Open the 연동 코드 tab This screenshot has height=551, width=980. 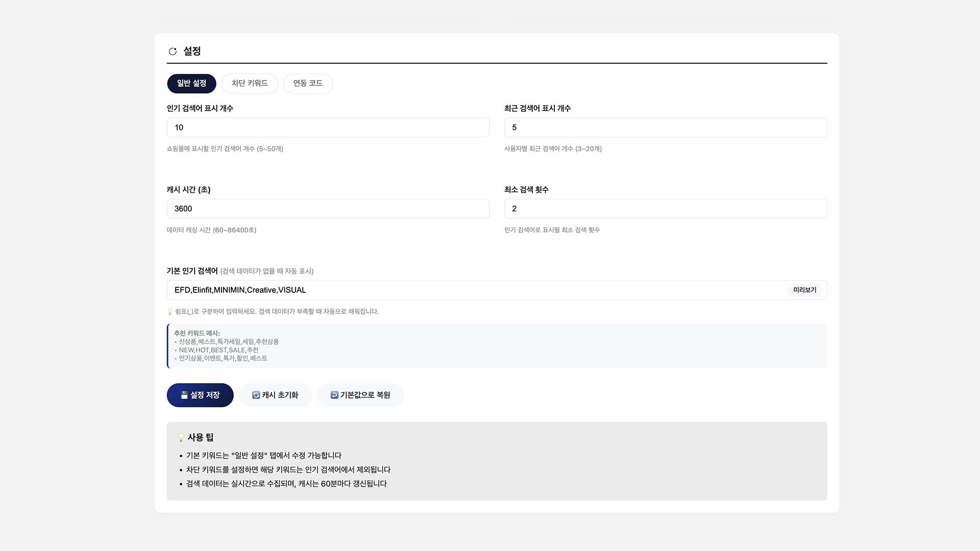pyautogui.click(x=308, y=83)
